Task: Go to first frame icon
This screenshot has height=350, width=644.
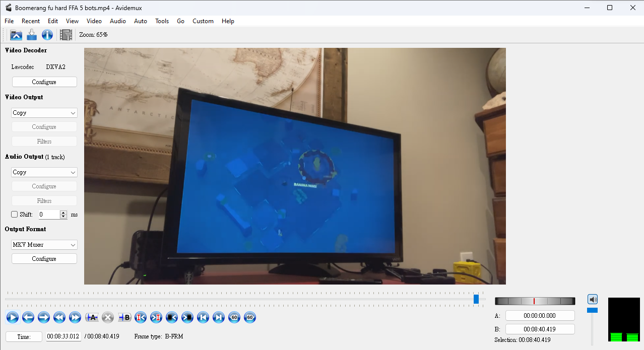Action: 203,317
